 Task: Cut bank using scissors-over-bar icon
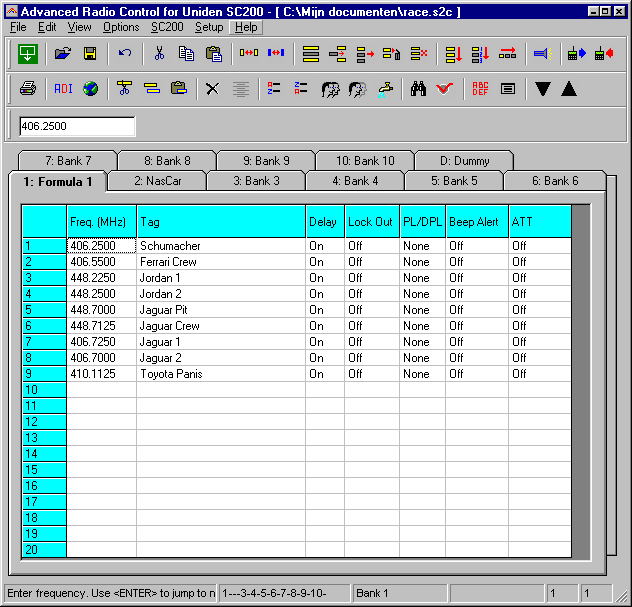click(125, 88)
